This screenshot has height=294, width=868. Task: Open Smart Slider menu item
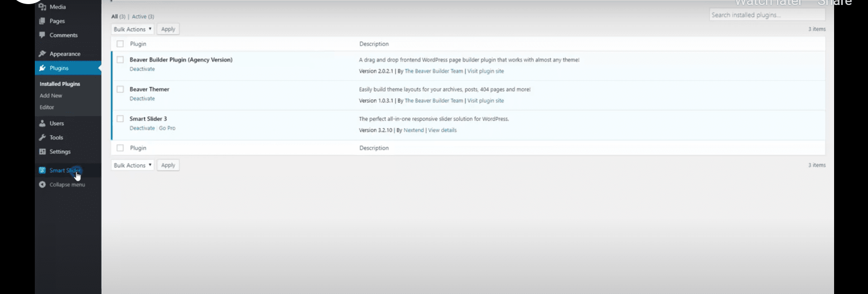pyautogui.click(x=65, y=170)
